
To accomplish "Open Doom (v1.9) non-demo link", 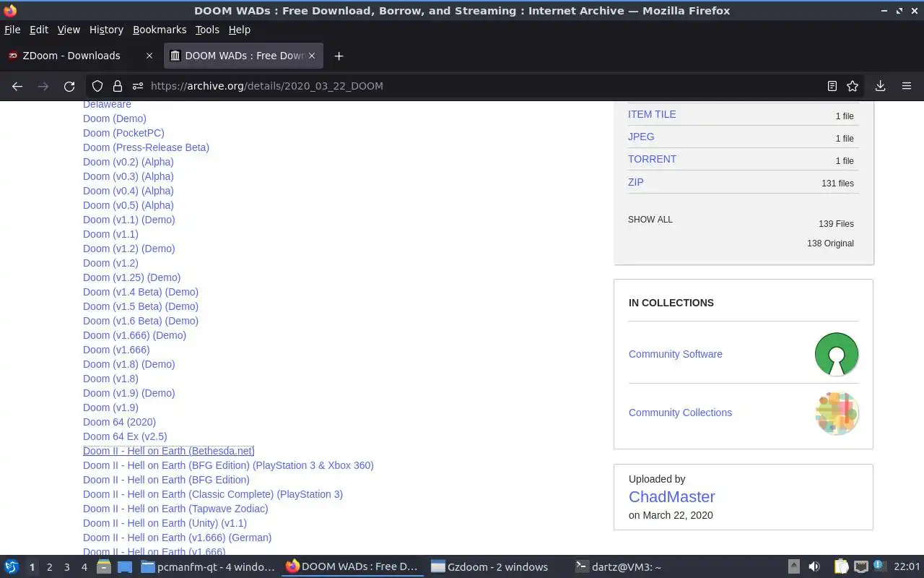I will (110, 407).
